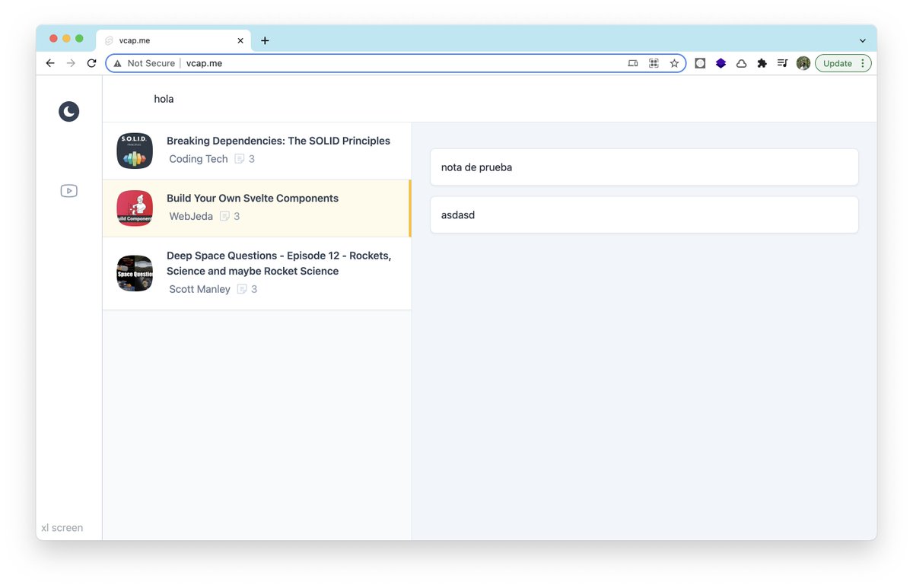Open the note 'asdasd'
The width and height of the screenshot is (913, 588).
(x=644, y=215)
